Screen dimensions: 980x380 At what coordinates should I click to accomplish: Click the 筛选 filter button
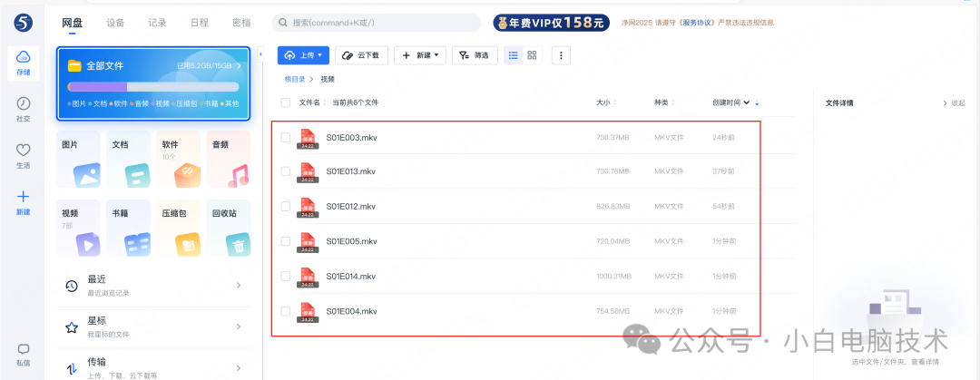475,55
